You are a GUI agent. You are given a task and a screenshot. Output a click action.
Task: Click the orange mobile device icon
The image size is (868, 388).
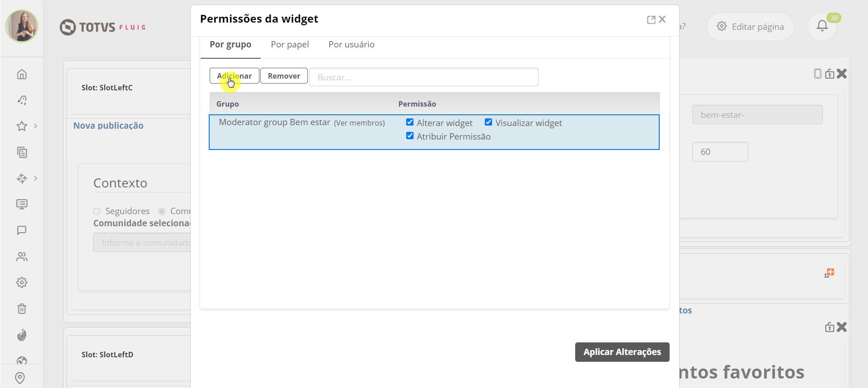click(817, 74)
